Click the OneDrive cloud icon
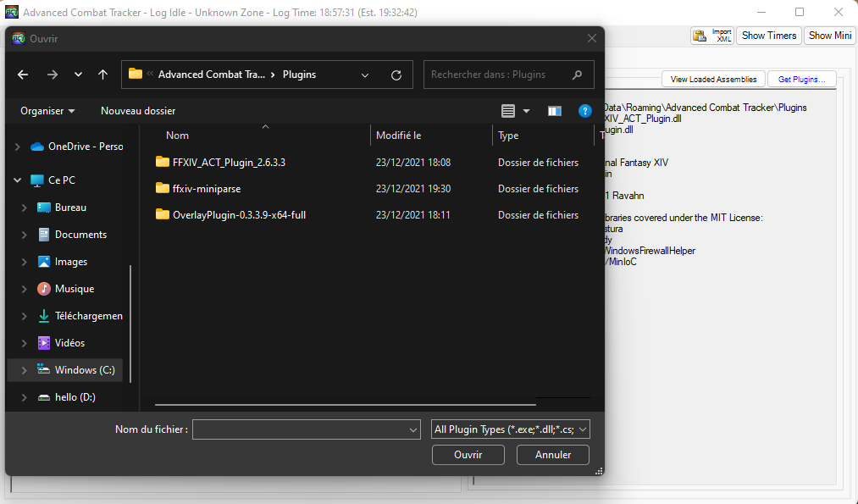 click(x=37, y=147)
